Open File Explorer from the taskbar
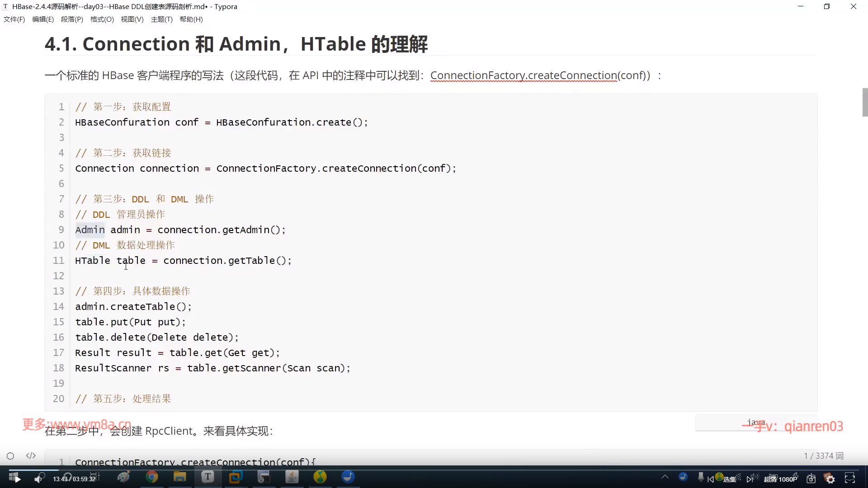868x488 pixels. [x=179, y=477]
